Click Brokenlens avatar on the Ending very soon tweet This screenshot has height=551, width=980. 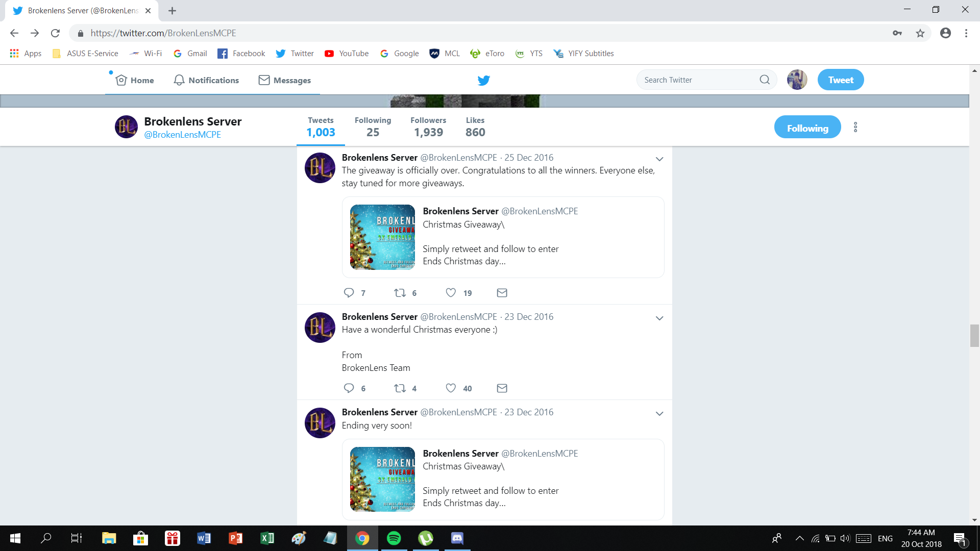pos(320,423)
